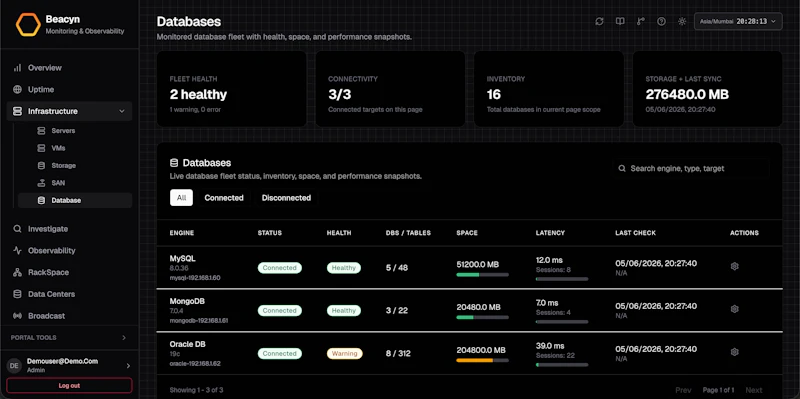This screenshot has width=800, height=399.
Task: Open Broadcast in the sidebar
Action: click(69, 316)
